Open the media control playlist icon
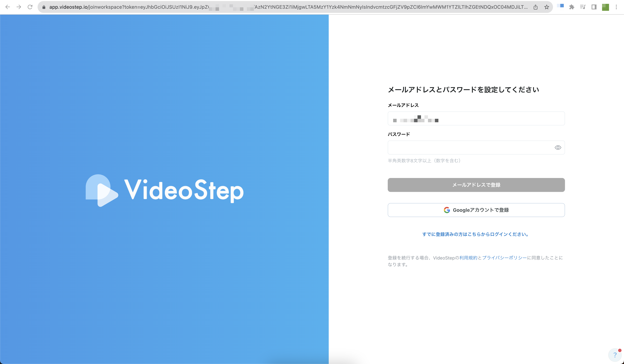The height and width of the screenshot is (364, 624). (583, 7)
